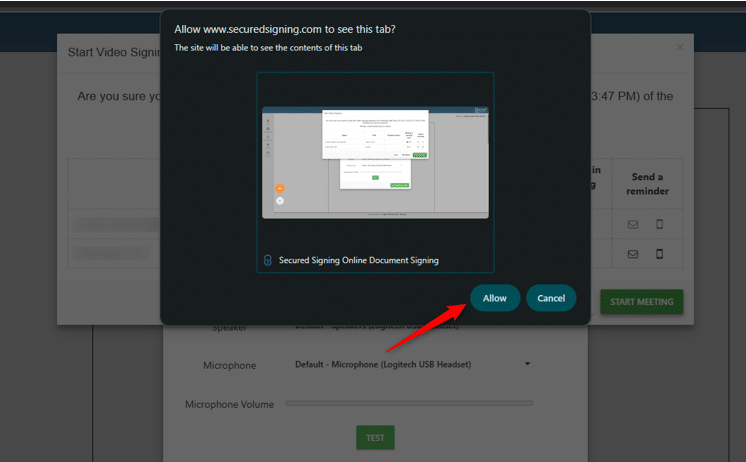Click the Allow button
The image size is (746, 462).
[x=494, y=298]
